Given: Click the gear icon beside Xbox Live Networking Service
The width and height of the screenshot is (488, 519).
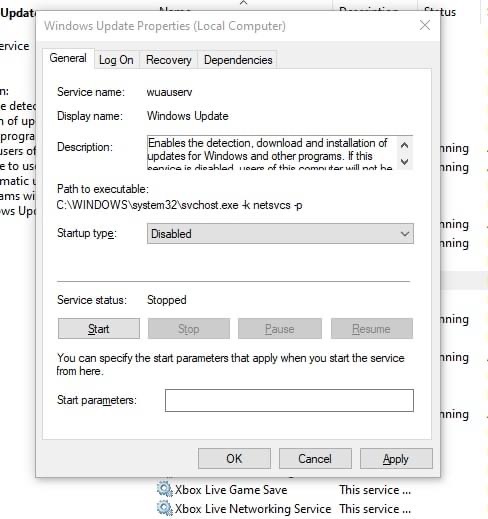Looking at the screenshot, I should [164, 508].
